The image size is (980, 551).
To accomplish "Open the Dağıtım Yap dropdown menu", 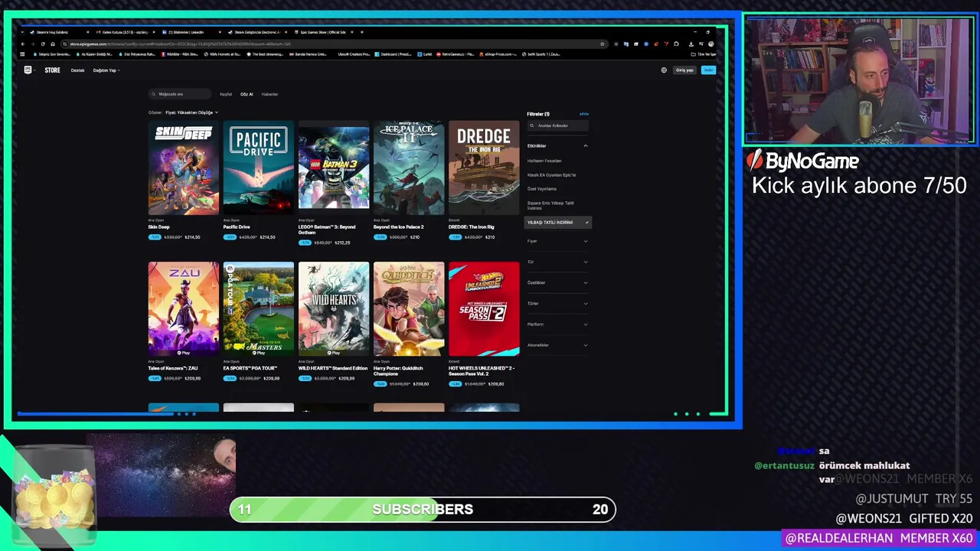I will coord(106,70).
